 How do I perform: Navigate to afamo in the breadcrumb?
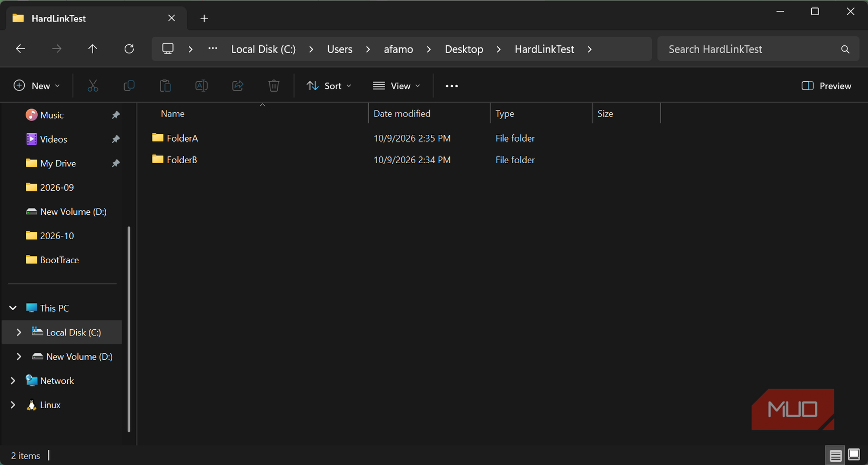click(398, 49)
